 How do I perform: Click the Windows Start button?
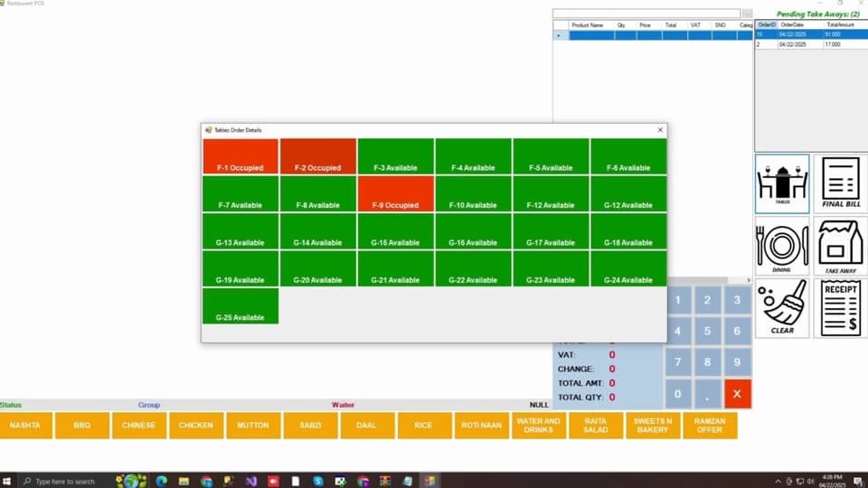coord(6,481)
